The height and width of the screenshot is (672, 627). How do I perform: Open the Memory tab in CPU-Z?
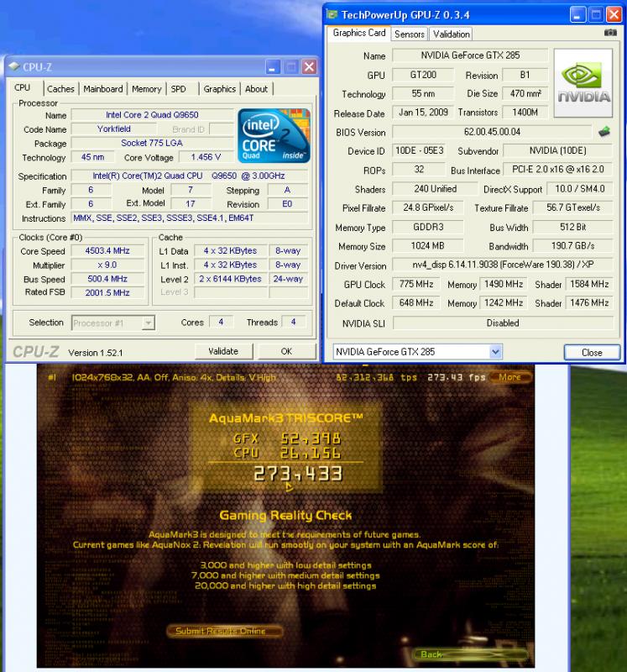147,89
